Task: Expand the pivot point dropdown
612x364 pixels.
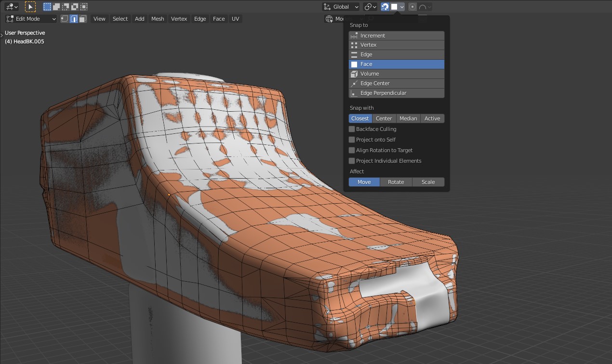Action: 370,7
